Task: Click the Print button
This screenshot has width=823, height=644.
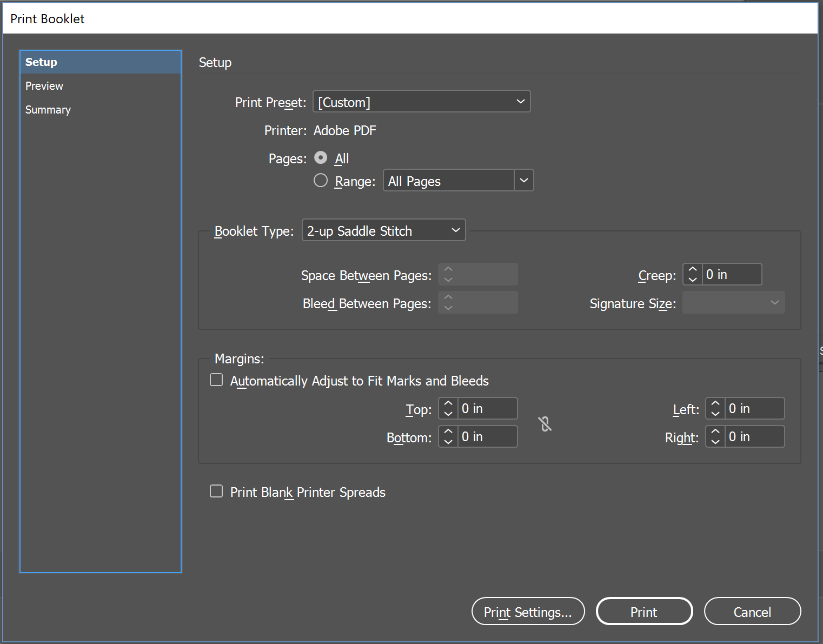Action: pyautogui.click(x=644, y=612)
